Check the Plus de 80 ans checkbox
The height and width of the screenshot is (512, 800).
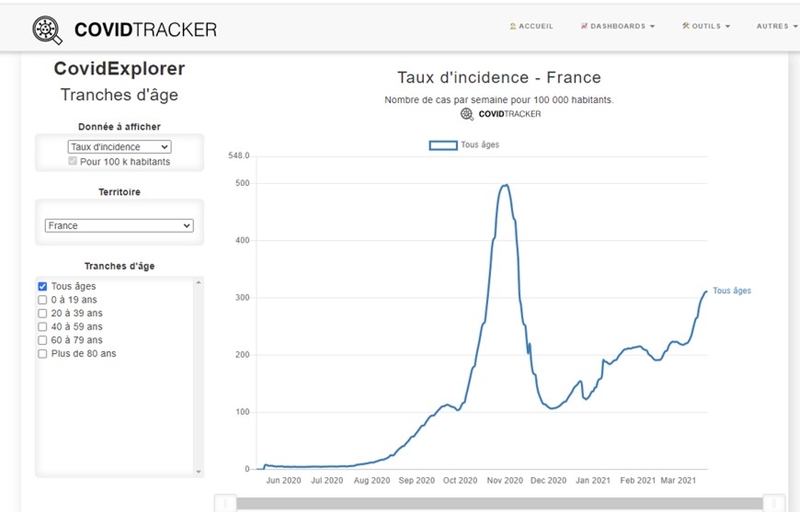42,354
